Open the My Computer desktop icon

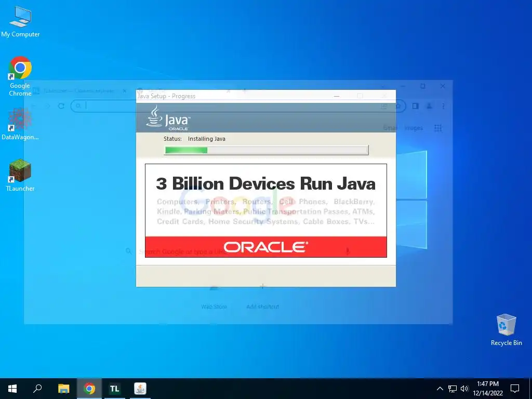pyautogui.click(x=20, y=22)
